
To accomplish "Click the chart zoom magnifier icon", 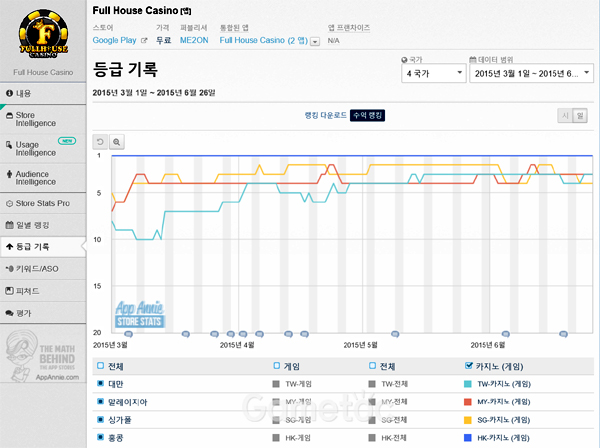I will [x=117, y=142].
